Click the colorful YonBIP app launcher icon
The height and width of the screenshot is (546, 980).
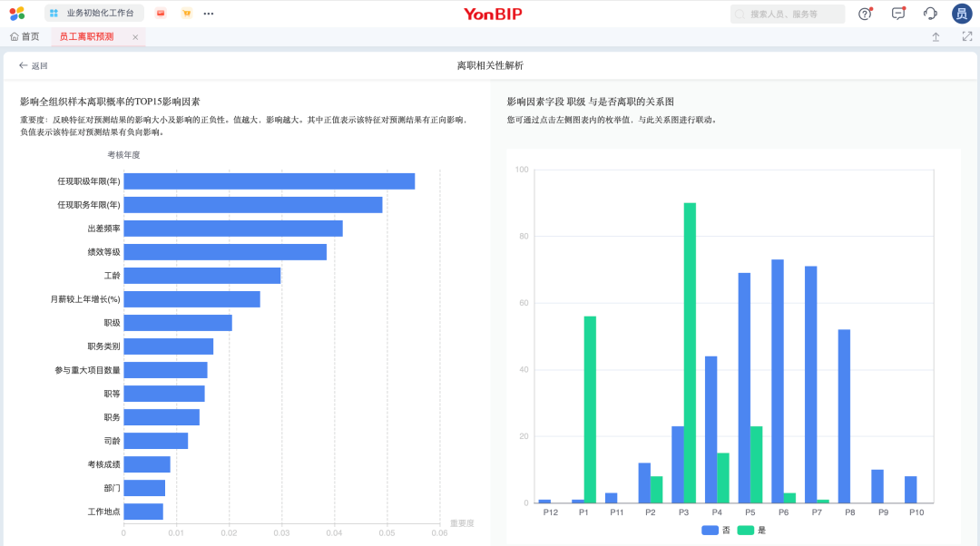pyautogui.click(x=17, y=13)
